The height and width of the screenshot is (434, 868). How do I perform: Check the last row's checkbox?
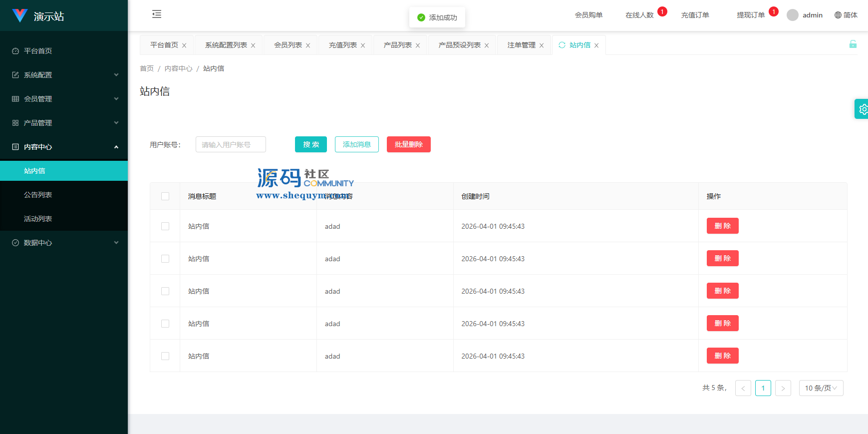pyautogui.click(x=165, y=356)
